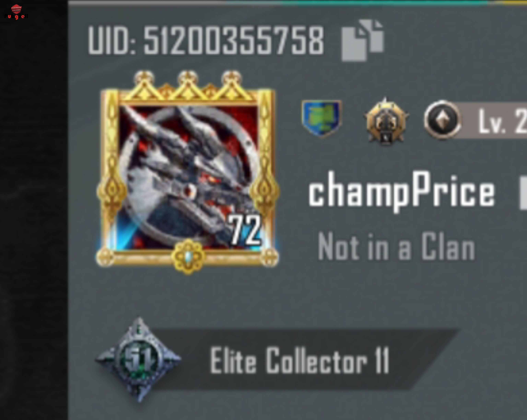Copy the UID with the copy icon

(x=363, y=40)
